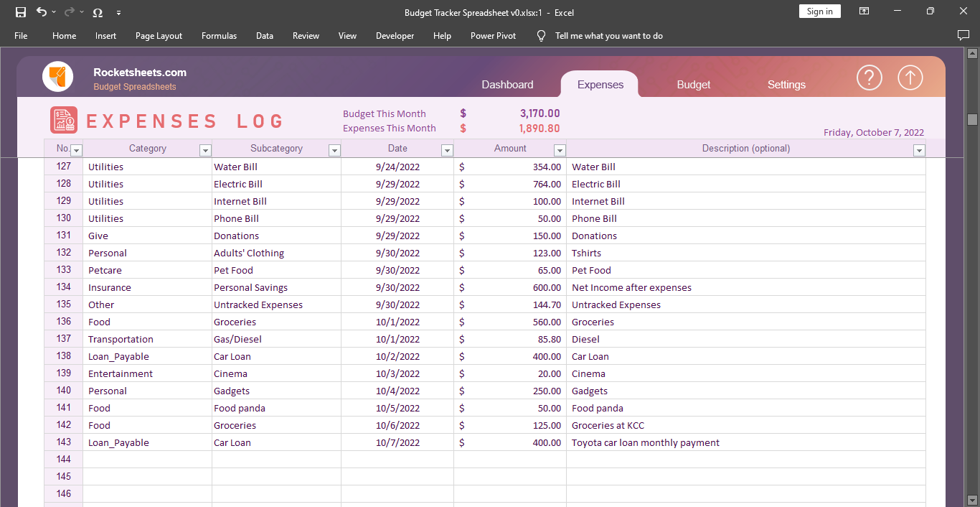Select Expenses This Month value 1,890.80
The image size is (980, 507).
point(540,129)
